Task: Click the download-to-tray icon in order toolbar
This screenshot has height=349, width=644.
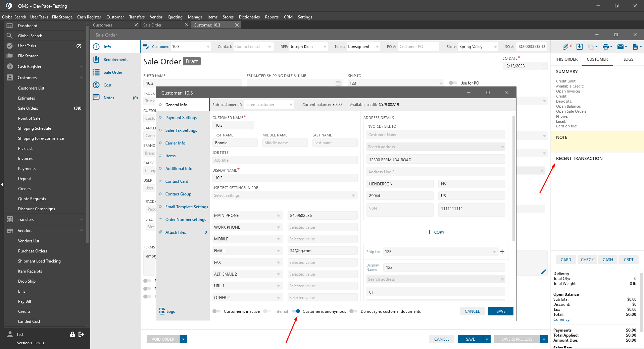Action: coord(580,47)
